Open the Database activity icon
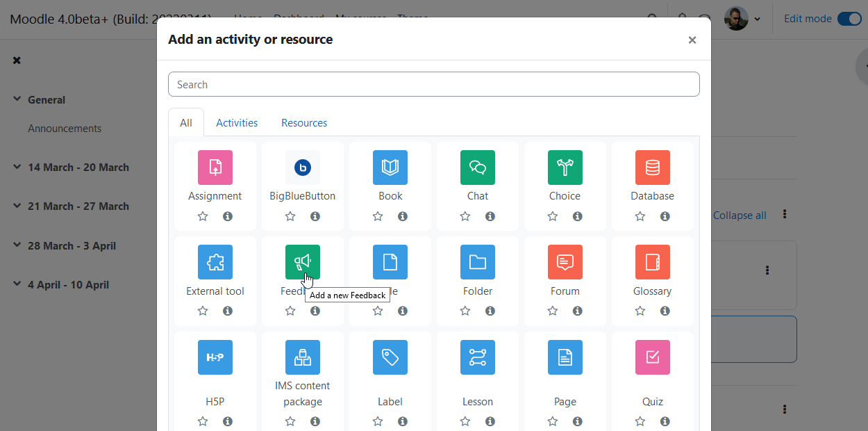This screenshot has height=431, width=868. click(x=653, y=168)
